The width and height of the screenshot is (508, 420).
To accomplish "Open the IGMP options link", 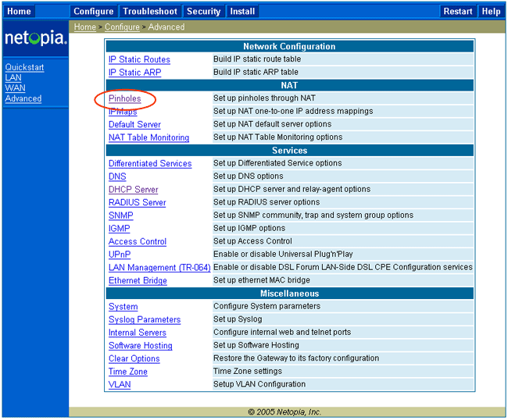I will [120, 229].
